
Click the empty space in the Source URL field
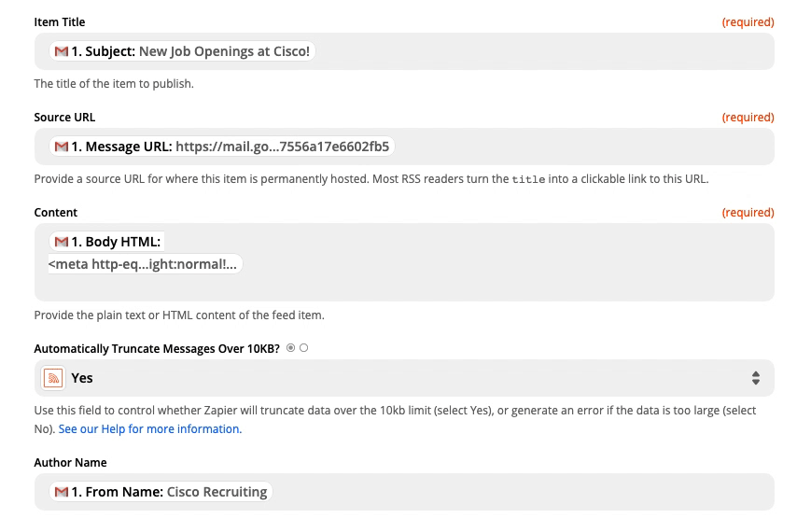tap(584, 147)
